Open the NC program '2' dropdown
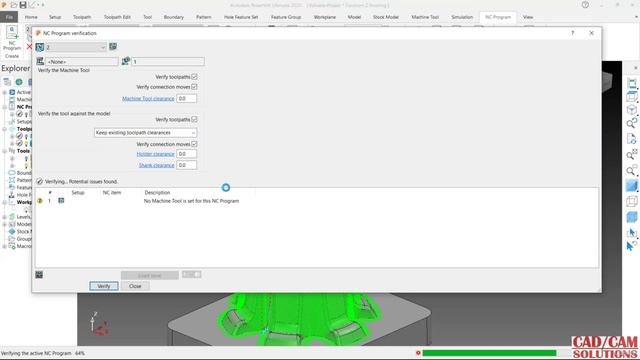Screen dimensions: 640x360 pos(76,47)
